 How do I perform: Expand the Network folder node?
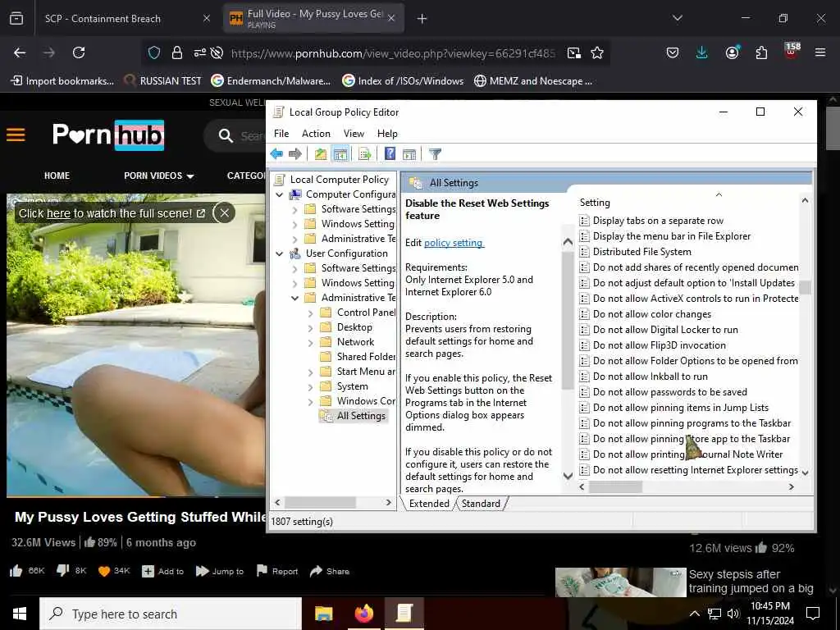click(x=311, y=342)
